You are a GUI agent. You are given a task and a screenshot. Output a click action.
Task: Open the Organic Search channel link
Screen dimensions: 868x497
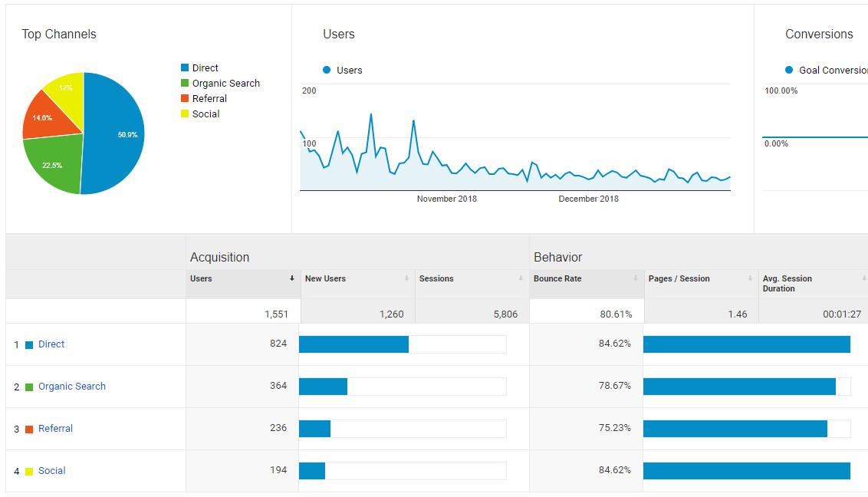[x=72, y=387]
